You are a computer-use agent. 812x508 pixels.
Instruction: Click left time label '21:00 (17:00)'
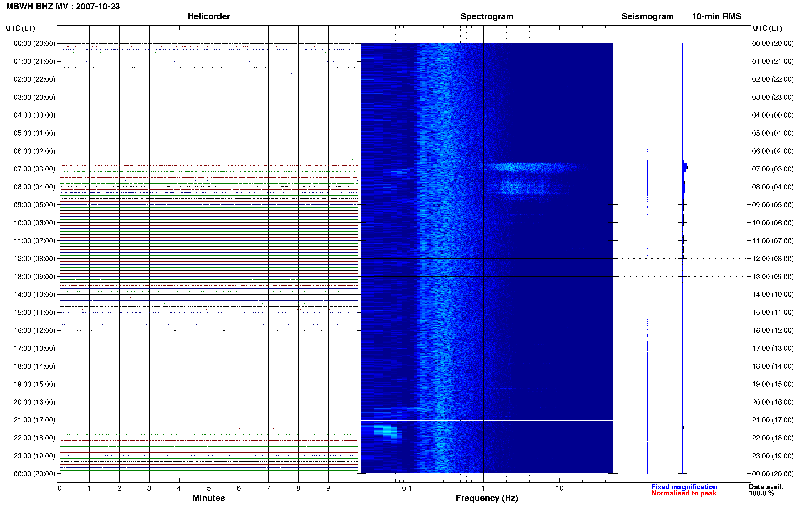tap(34, 420)
